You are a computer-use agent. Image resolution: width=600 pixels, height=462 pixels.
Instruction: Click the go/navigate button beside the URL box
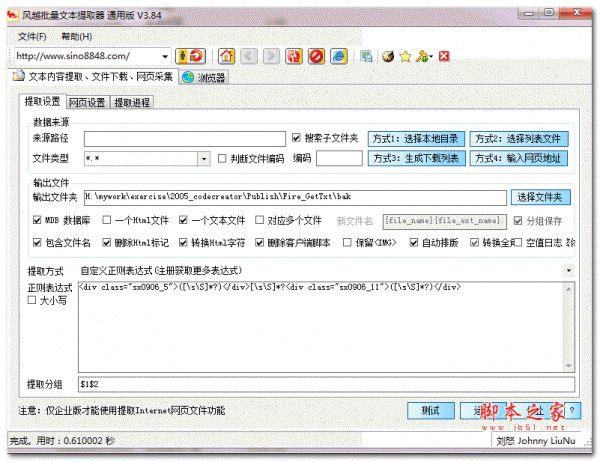[x=190, y=56]
